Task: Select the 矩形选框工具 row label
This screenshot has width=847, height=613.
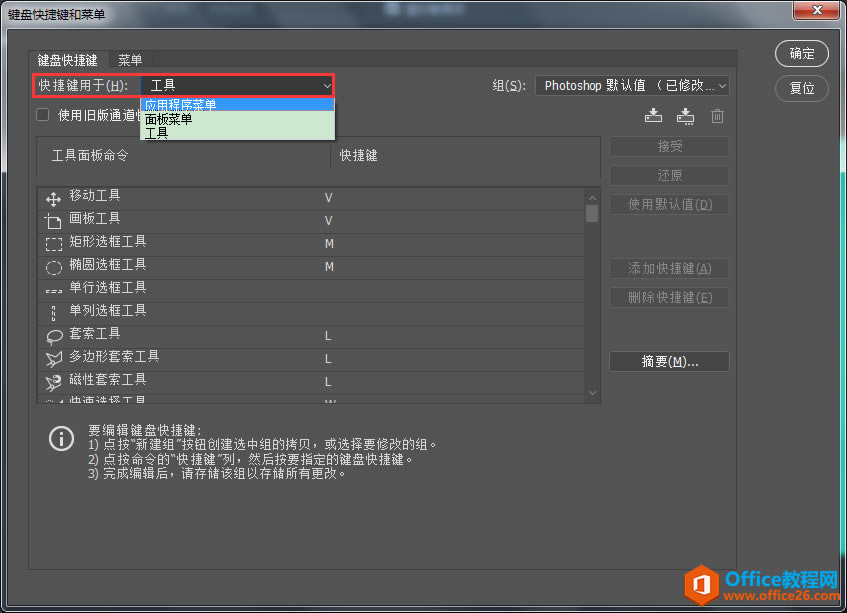Action: [x=107, y=241]
